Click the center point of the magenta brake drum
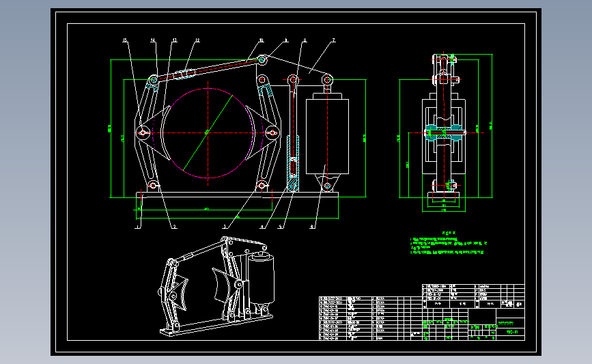592x364 pixels. (208, 133)
